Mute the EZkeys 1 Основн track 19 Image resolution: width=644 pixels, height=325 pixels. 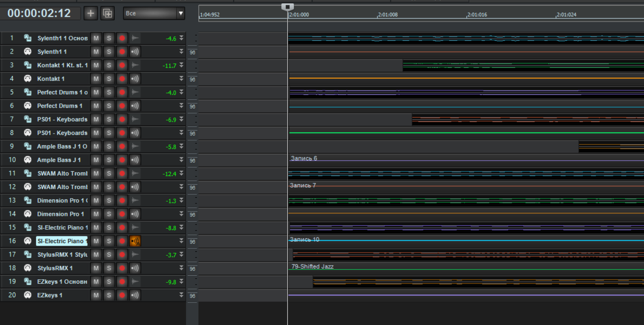[x=96, y=282]
